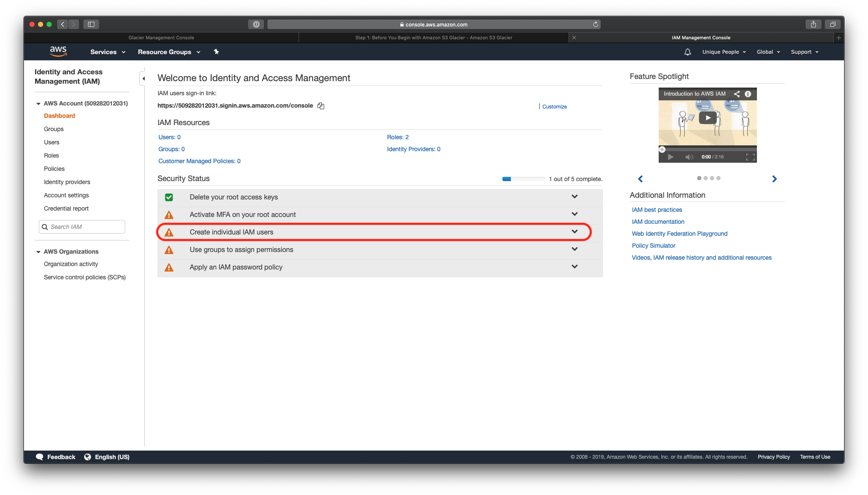Click the Safari forward button
The height and width of the screenshot is (495, 868).
(x=74, y=24)
